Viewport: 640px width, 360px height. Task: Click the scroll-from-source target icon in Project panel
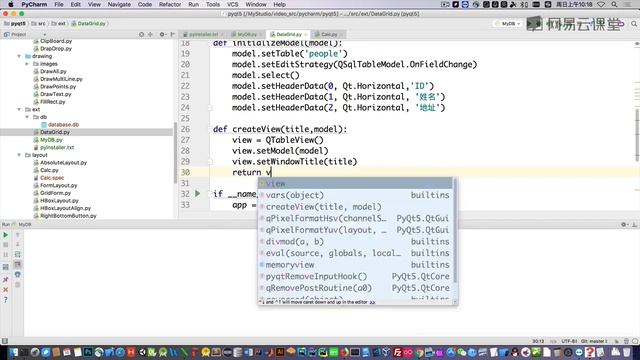[141, 35]
